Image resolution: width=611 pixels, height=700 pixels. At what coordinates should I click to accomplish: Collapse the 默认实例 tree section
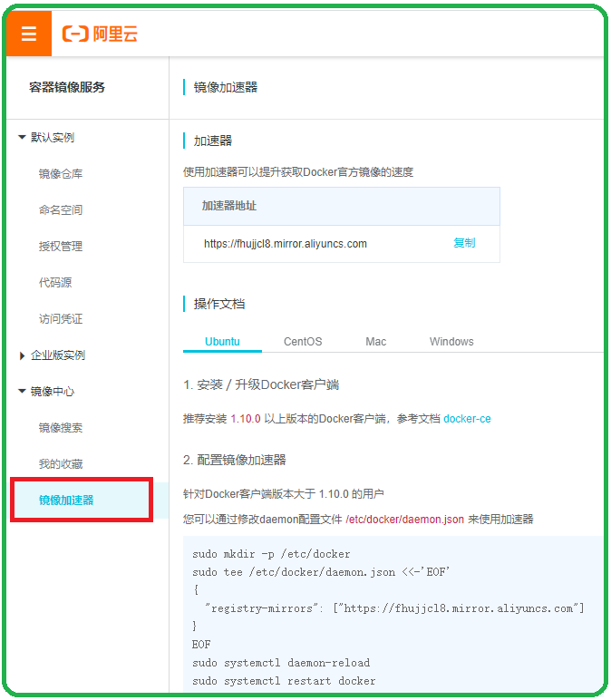(22, 137)
